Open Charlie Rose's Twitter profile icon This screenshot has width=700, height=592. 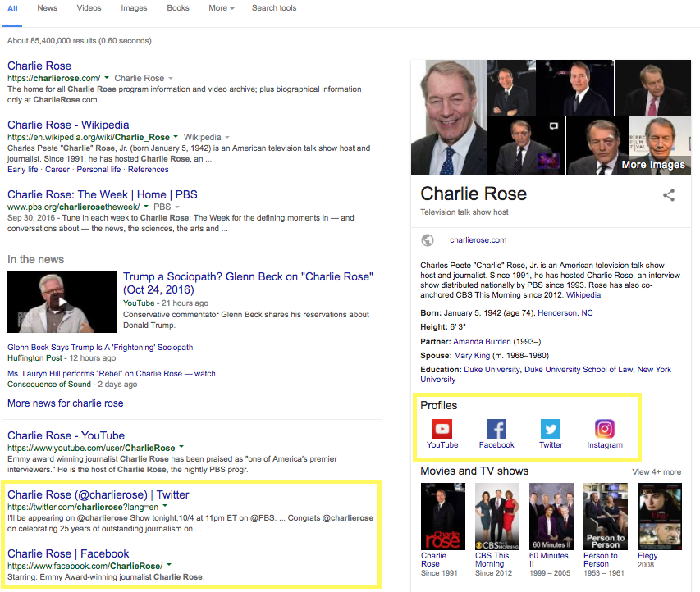[551, 428]
